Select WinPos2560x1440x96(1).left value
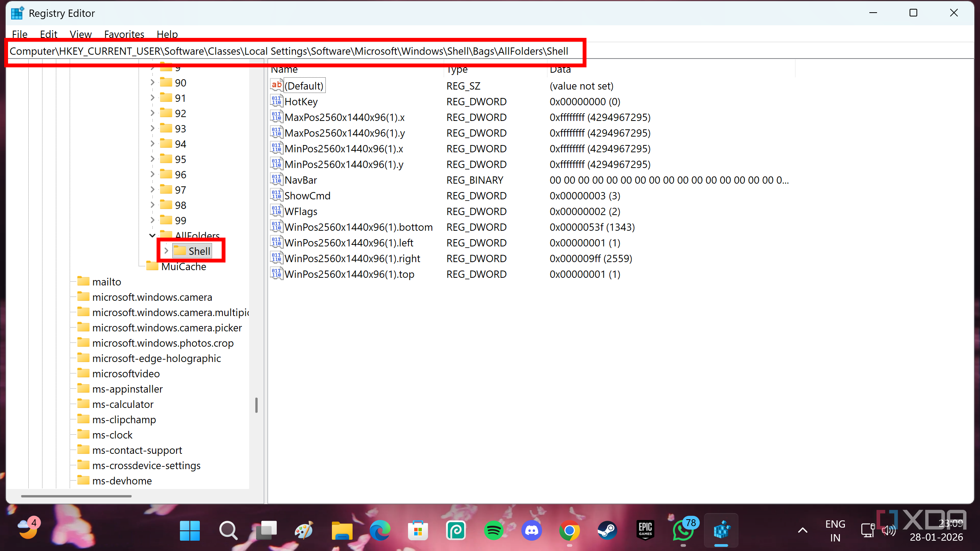This screenshot has width=980, height=551. (349, 243)
